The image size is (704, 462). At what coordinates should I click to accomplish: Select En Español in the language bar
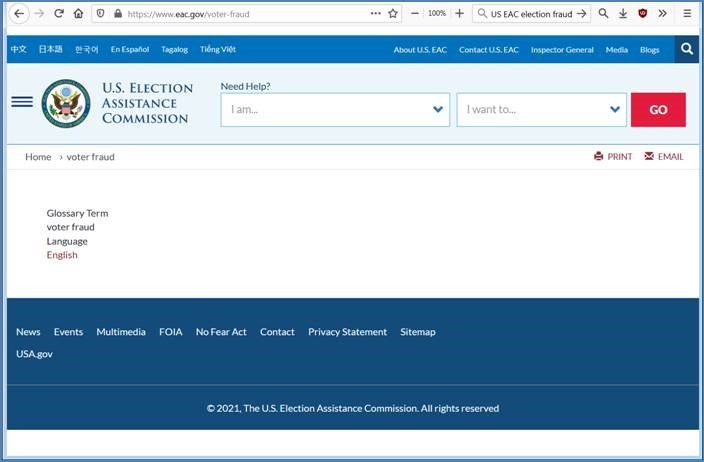coord(130,49)
